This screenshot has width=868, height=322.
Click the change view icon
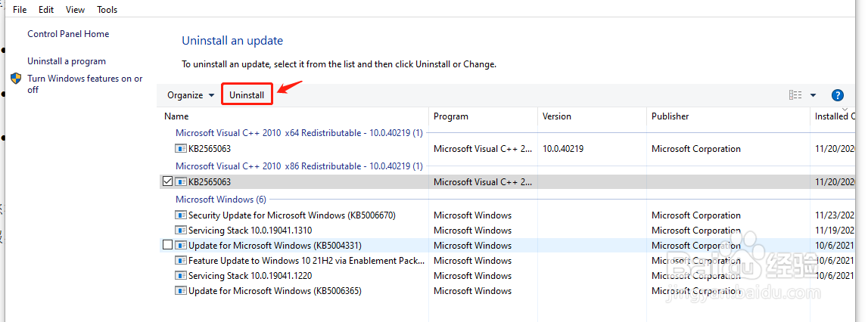pyautogui.click(x=795, y=95)
